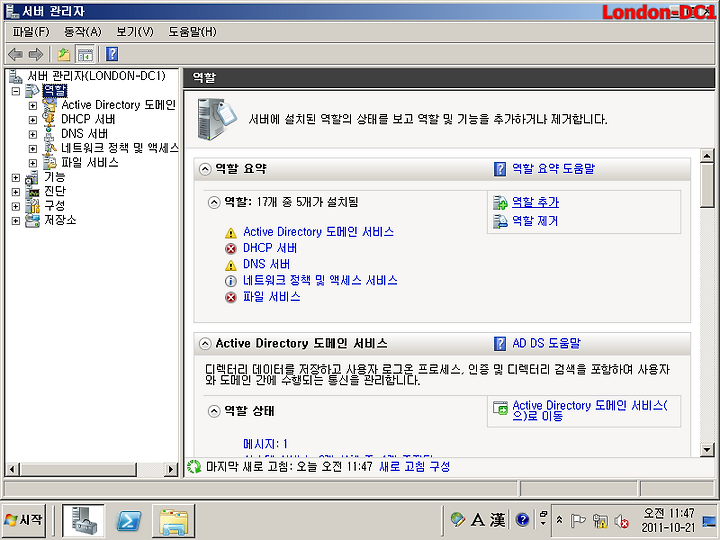Click the taskbar clock showing 오전 11:47
The height and width of the screenshot is (540, 720).
pos(669,520)
